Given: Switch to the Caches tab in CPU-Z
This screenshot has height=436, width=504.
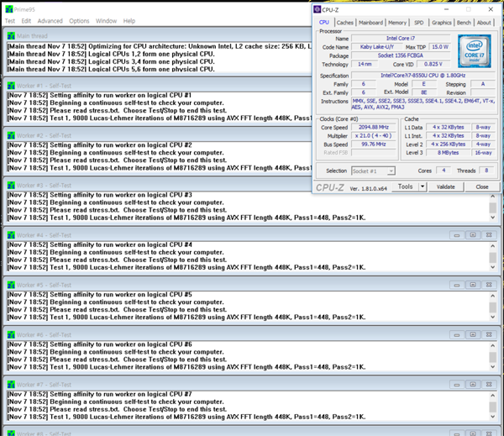Looking at the screenshot, I should (x=345, y=23).
